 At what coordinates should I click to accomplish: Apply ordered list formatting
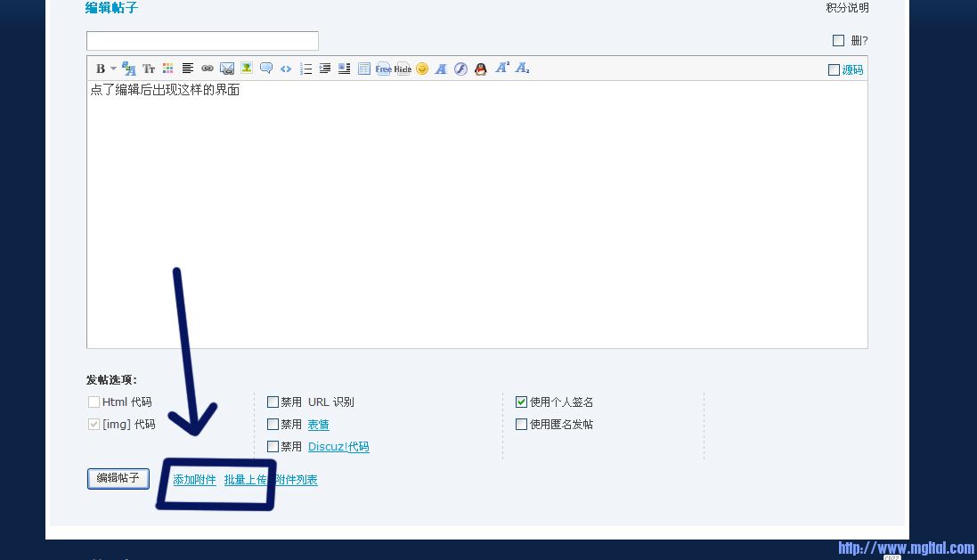[305, 69]
